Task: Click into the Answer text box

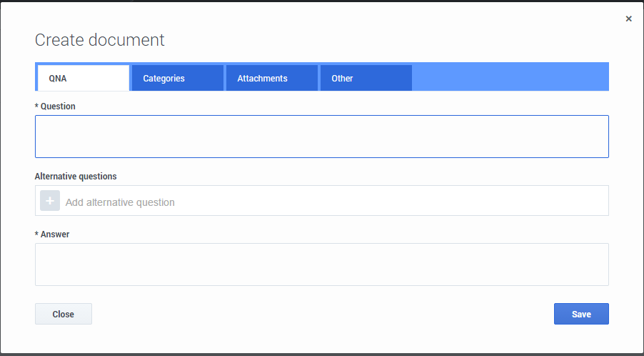Action: click(321, 264)
